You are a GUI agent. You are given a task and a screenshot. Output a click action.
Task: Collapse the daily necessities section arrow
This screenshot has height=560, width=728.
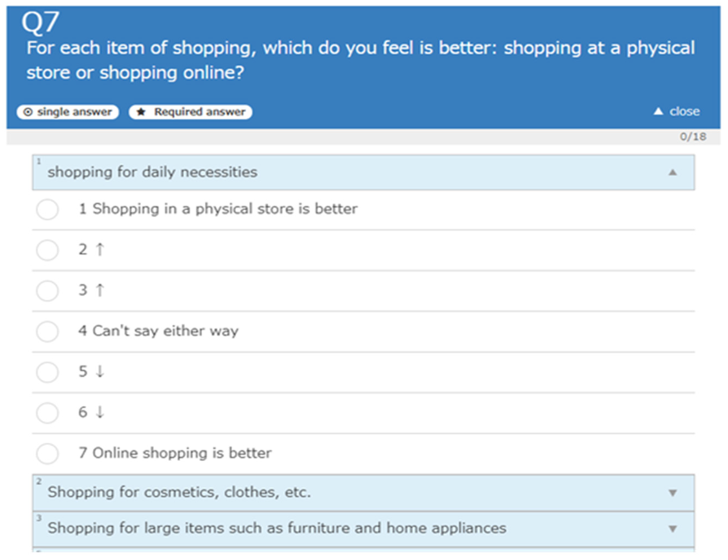click(x=673, y=172)
